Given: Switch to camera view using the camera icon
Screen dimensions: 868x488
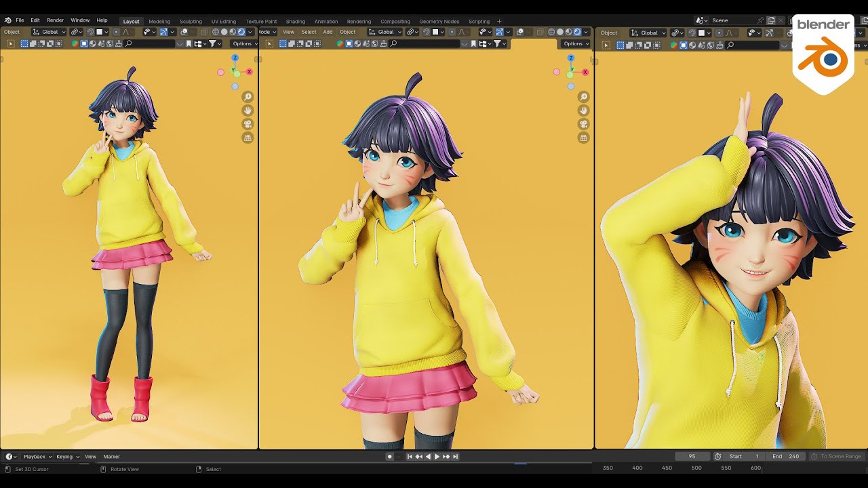Looking at the screenshot, I should 248,123.
